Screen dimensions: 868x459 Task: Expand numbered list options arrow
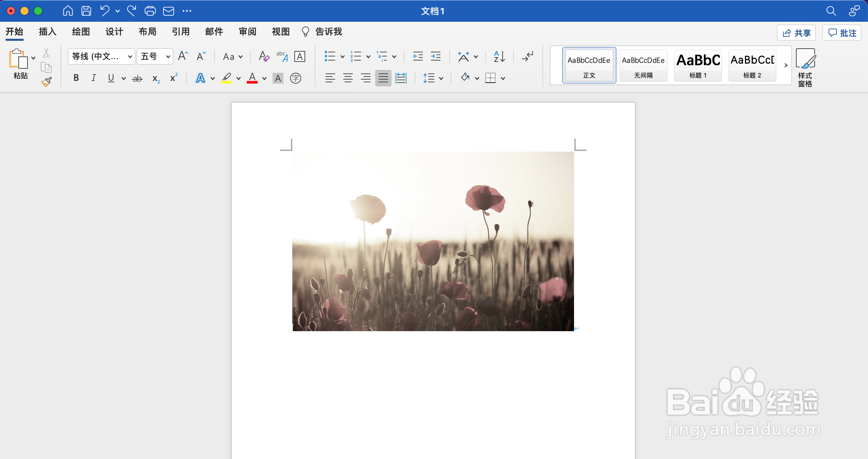368,56
